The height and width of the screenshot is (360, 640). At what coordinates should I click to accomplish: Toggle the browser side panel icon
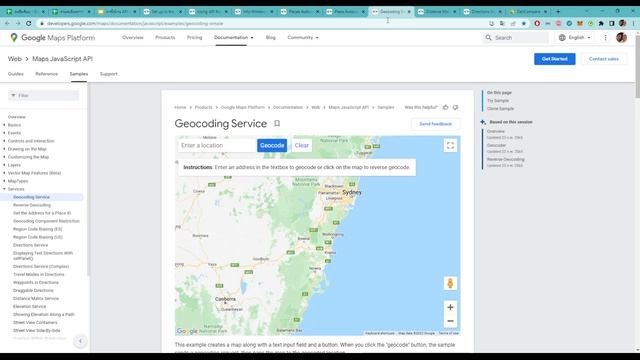(x=611, y=23)
